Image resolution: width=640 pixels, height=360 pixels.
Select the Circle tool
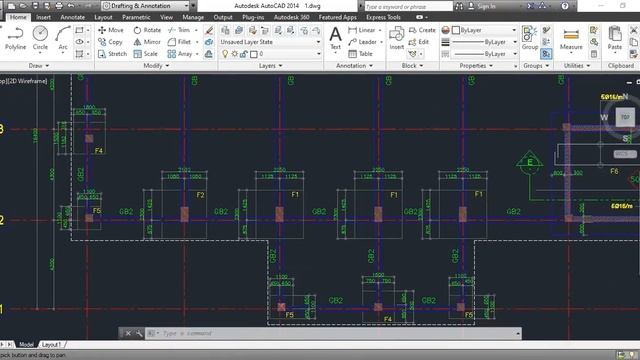(x=40, y=38)
